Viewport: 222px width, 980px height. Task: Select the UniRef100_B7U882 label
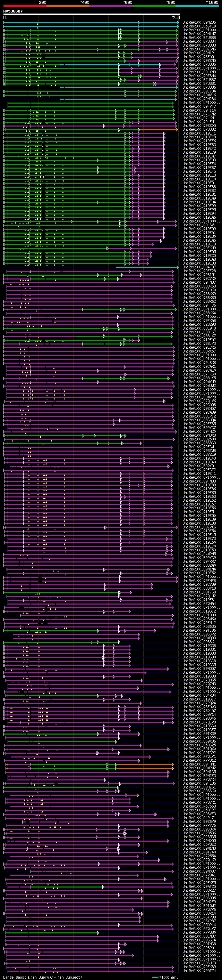point(199,129)
